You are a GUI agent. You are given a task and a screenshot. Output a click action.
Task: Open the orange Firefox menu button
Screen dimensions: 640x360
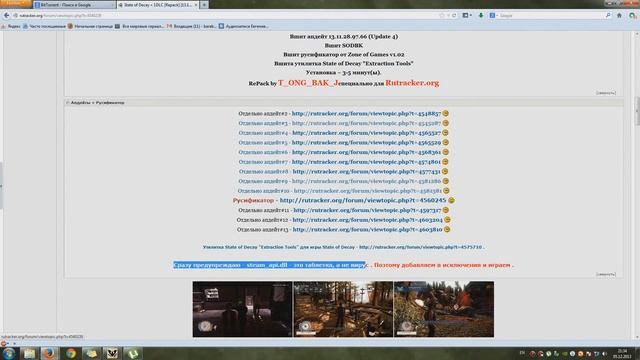pyautogui.click(x=16, y=3)
